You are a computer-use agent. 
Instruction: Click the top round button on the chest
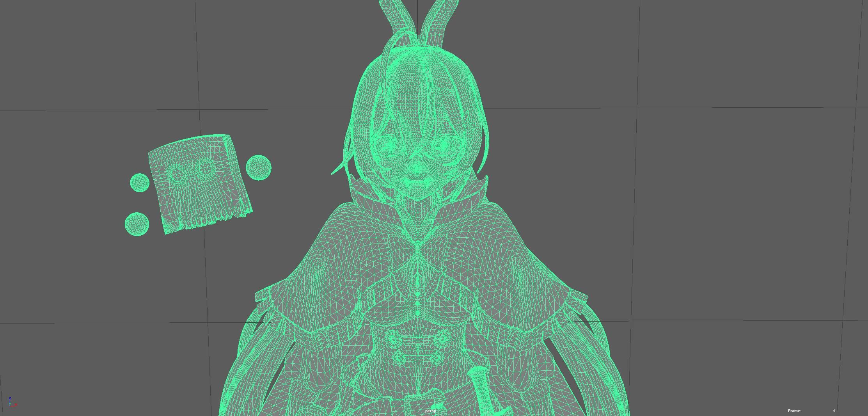pyautogui.click(x=418, y=294)
